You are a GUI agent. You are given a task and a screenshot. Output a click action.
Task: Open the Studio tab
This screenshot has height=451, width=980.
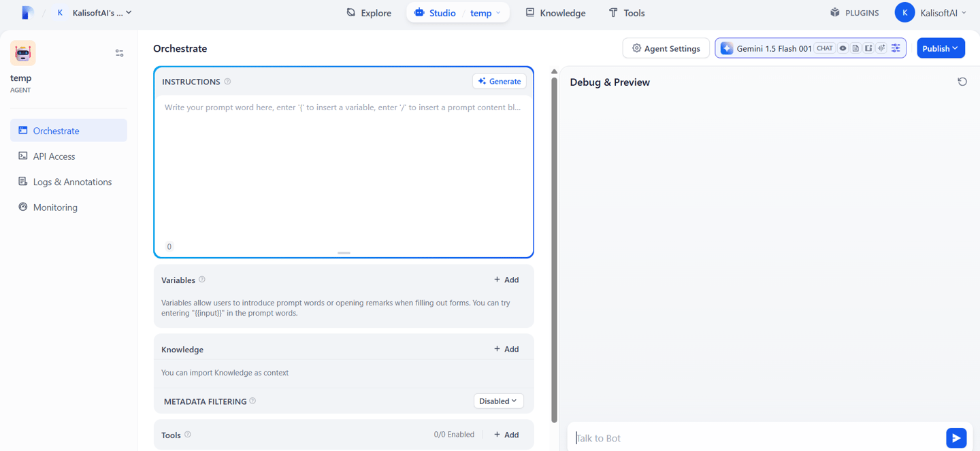point(435,13)
